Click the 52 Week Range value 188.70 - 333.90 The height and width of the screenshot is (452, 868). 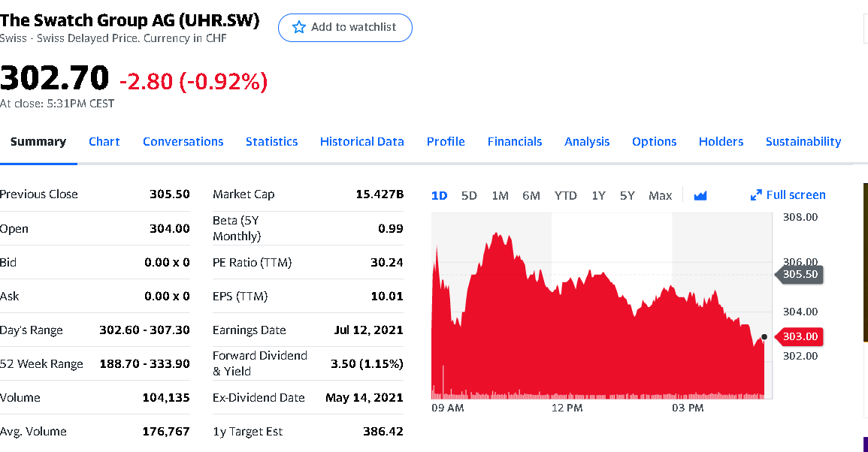tap(144, 364)
